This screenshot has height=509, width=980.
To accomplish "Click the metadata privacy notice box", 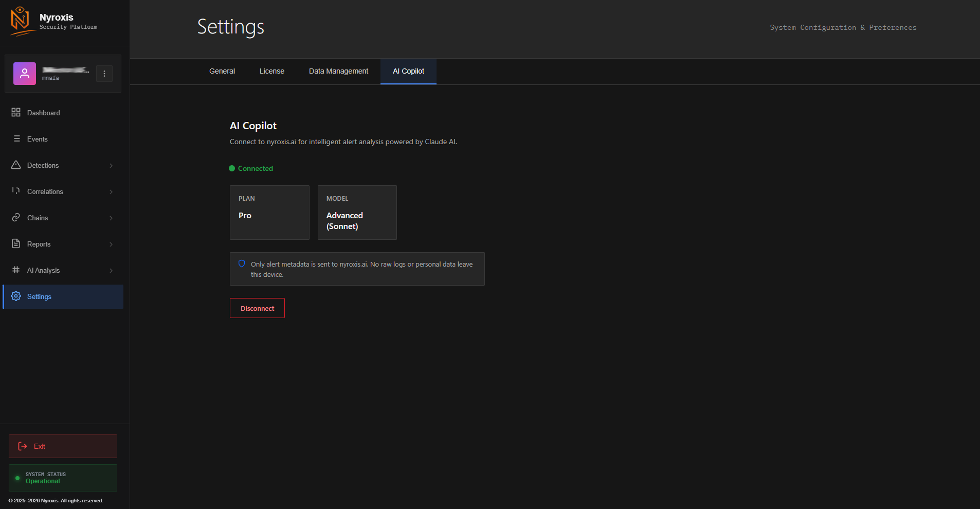I will coord(357,269).
